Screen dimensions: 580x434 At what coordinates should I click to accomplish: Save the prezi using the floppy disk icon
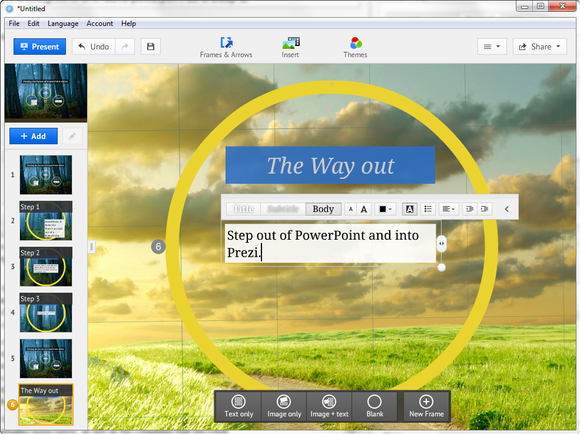(151, 47)
